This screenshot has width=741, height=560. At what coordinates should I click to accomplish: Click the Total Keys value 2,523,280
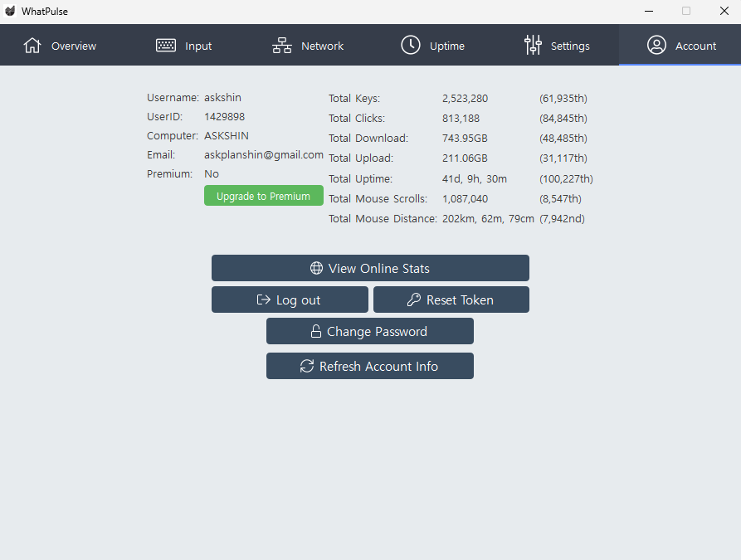pos(465,98)
